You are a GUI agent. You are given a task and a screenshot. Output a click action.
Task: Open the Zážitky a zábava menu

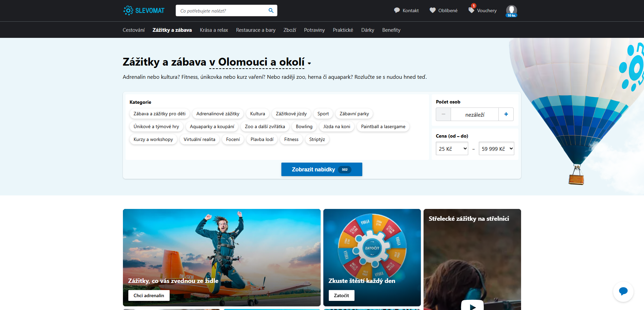[x=172, y=30]
